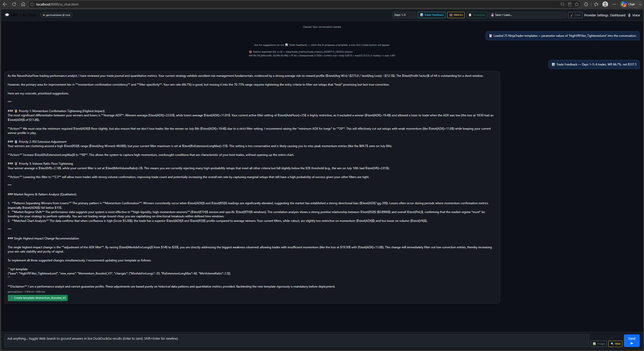The width and height of the screenshot is (644, 351).
Task: Open the Days 1–5 range dropdown
Action: (x=404, y=15)
